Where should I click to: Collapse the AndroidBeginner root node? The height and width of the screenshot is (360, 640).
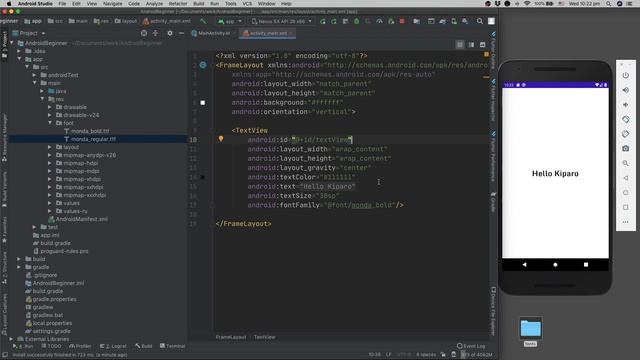coord(12,43)
